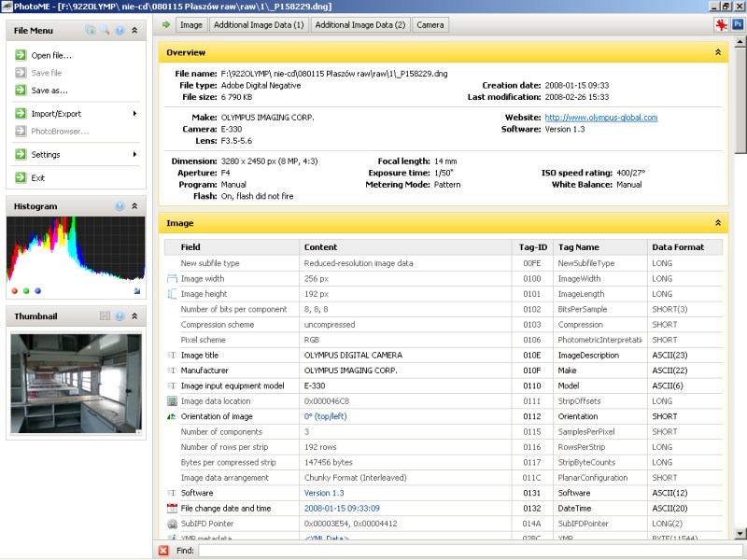The height and width of the screenshot is (560, 747).
Task: Open the olympus-global.com website link
Action: 600,118
